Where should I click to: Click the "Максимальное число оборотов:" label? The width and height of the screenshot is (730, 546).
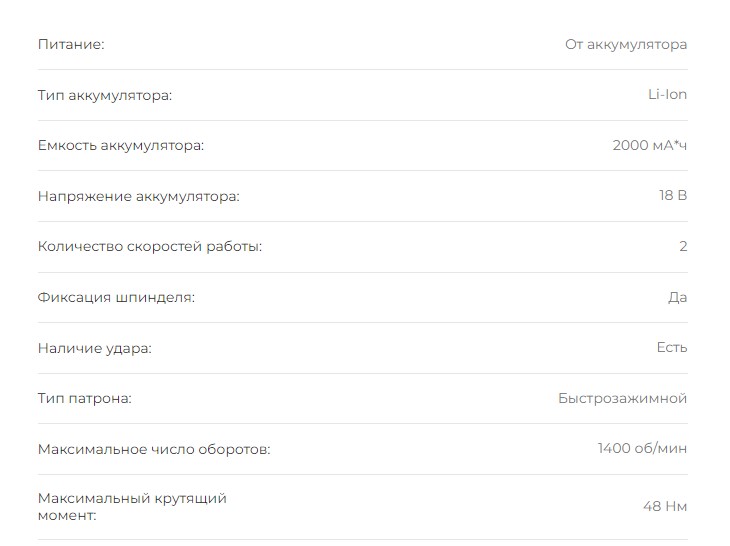pyautogui.click(x=154, y=449)
